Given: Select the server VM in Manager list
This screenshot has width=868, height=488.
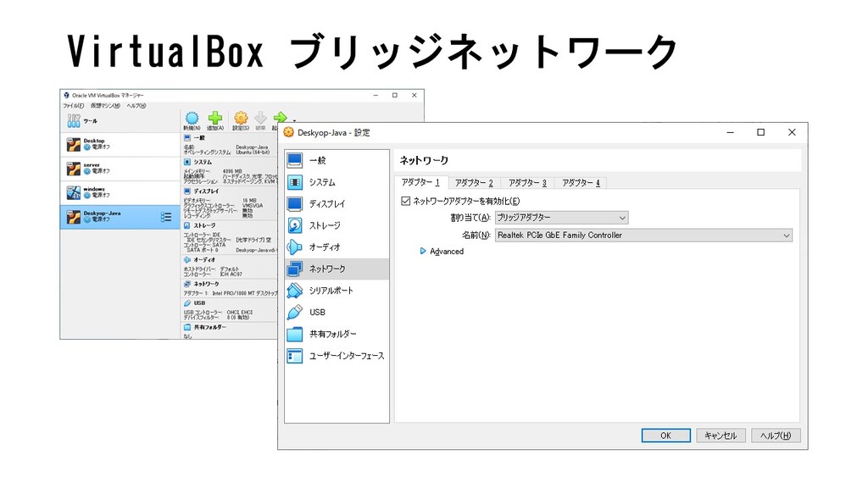Looking at the screenshot, I should click(120, 169).
